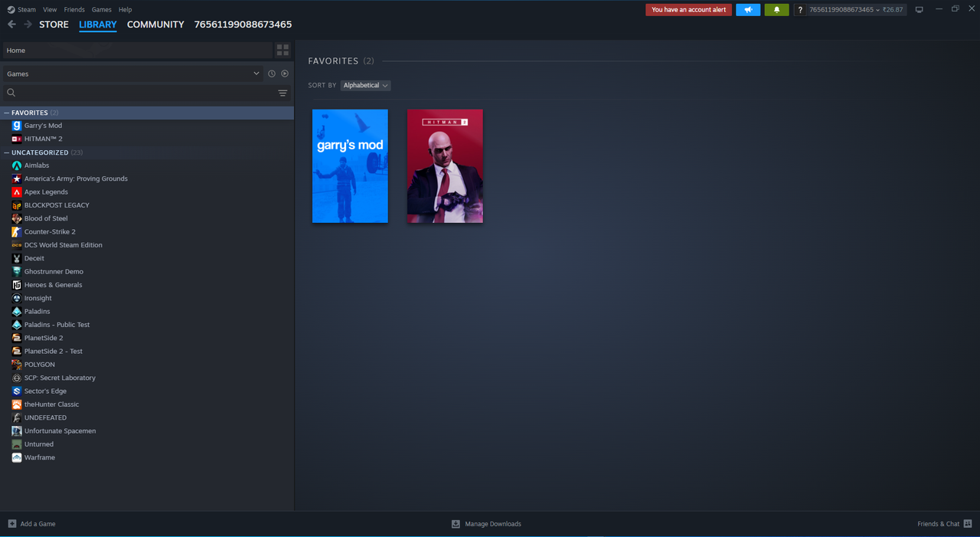Click the recent activity clock icon
Viewport: 980px width, 537px height.
click(x=271, y=74)
